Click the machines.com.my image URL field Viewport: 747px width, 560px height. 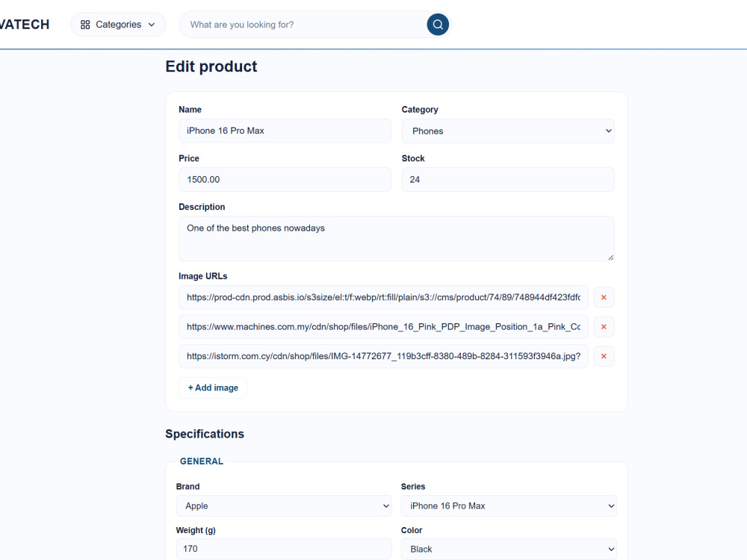[383, 327]
